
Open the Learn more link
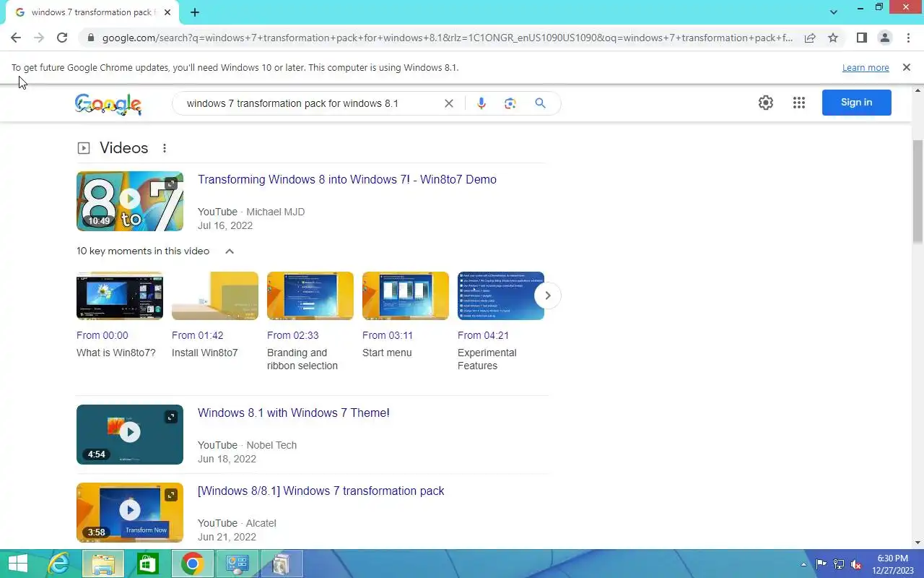coord(866,67)
